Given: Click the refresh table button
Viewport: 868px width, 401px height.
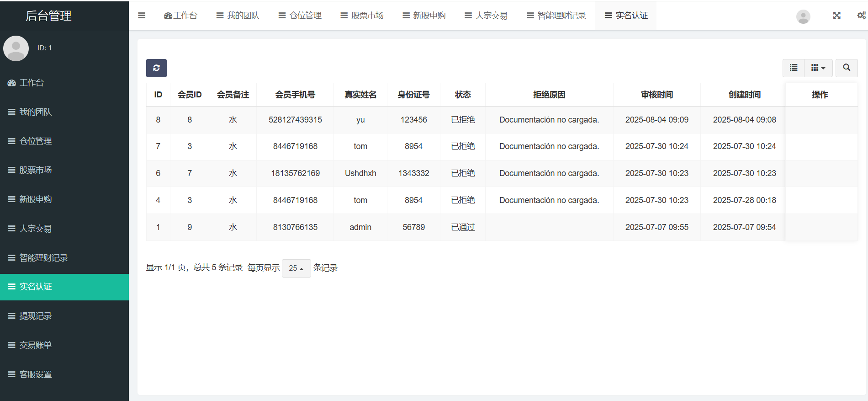Looking at the screenshot, I should pos(156,68).
